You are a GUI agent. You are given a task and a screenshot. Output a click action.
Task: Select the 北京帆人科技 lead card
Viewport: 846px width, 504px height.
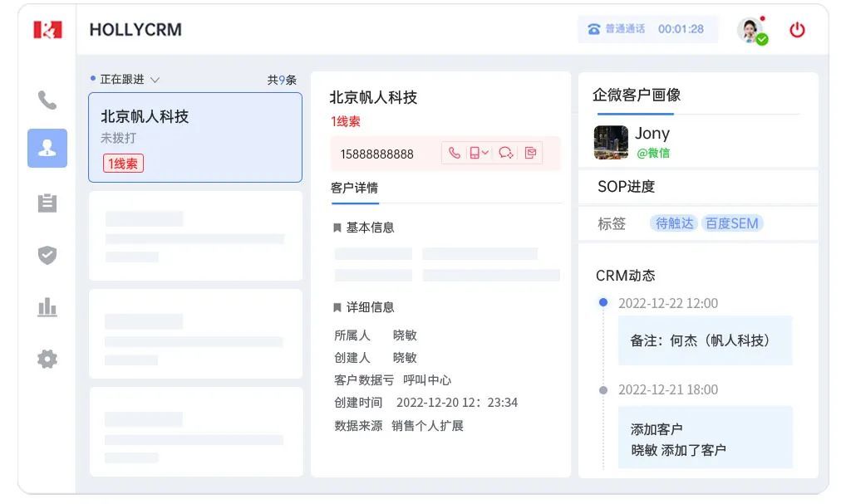pyautogui.click(x=195, y=137)
